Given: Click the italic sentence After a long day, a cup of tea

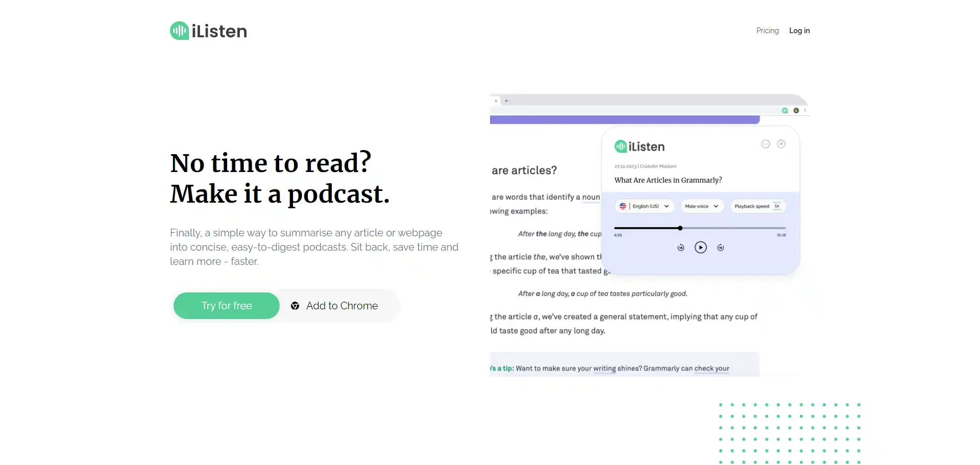Looking at the screenshot, I should (603, 293).
